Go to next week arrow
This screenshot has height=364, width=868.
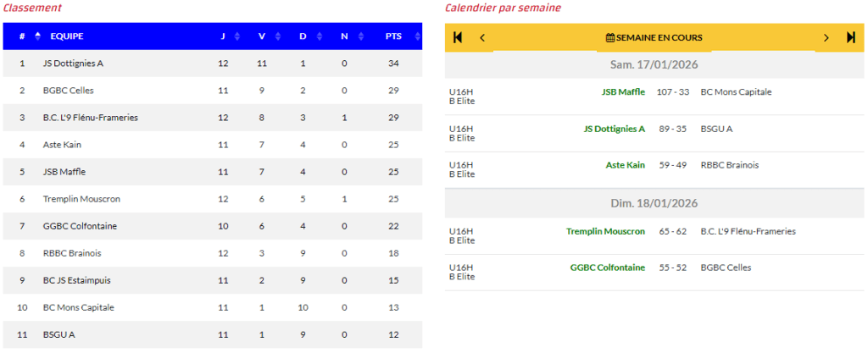pyautogui.click(x=826, y=37)
